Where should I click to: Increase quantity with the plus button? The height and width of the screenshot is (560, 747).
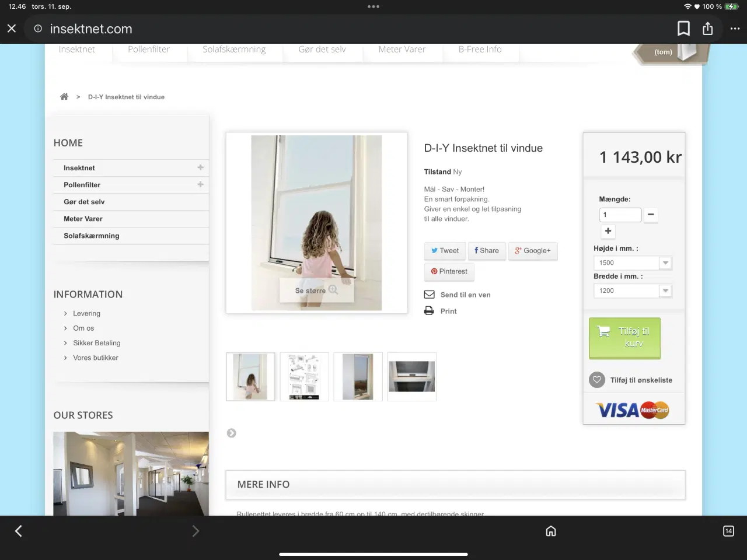608,231
